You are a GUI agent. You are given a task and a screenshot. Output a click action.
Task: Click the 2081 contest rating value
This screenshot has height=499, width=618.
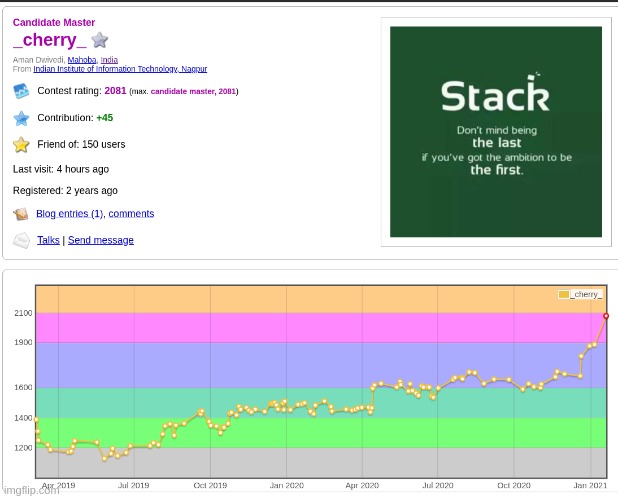pos(115,91)
